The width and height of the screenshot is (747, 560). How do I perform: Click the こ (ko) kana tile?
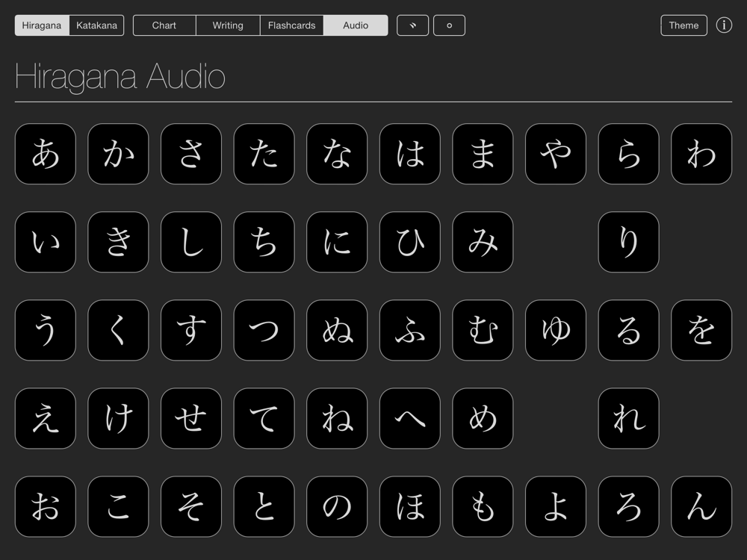pyautogui.click(x=118, y=506)
